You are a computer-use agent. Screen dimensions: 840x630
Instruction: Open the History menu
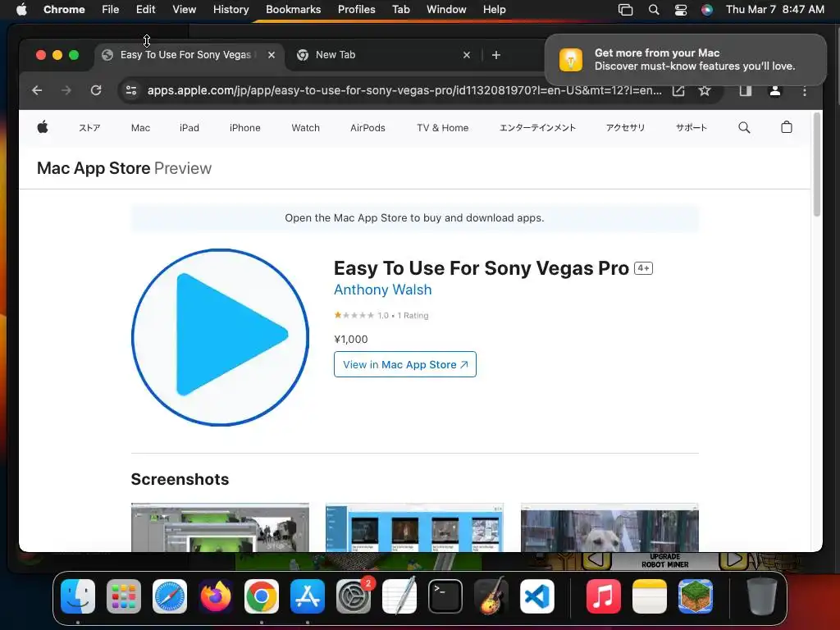pyautogui.click(x=231, y=9)
